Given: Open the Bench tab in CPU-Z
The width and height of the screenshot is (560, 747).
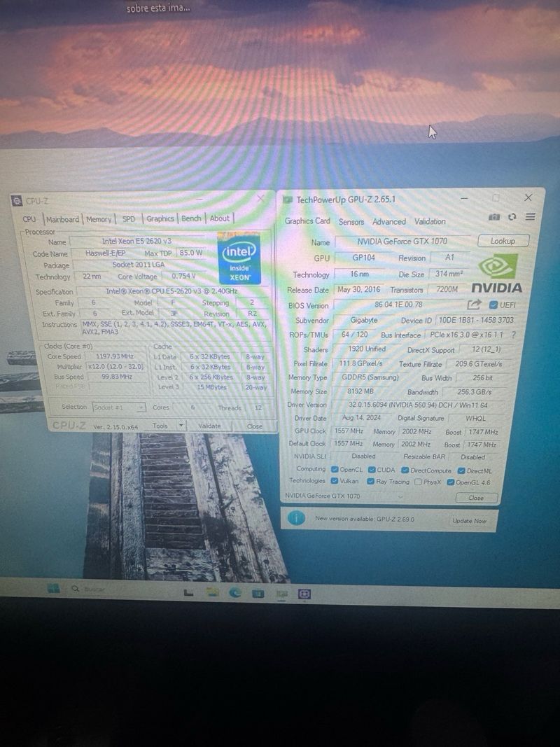Looking at the screenshot, I should tap(191, 218).
